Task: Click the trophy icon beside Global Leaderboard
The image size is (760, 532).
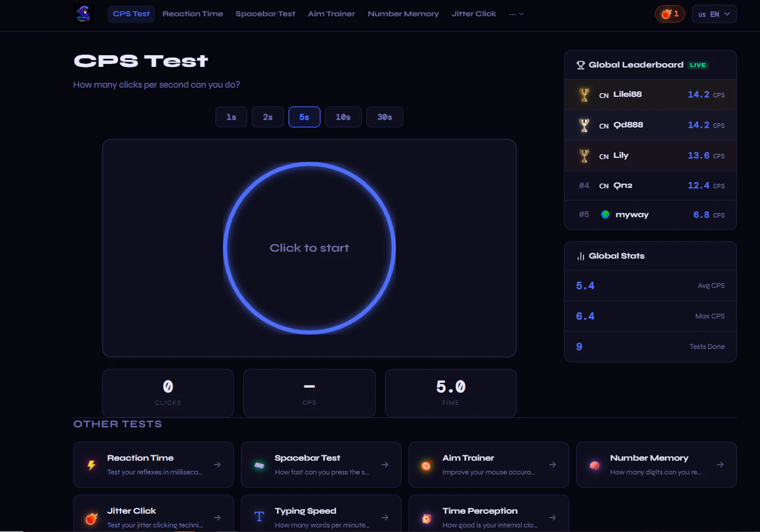Action: (580, 65)
